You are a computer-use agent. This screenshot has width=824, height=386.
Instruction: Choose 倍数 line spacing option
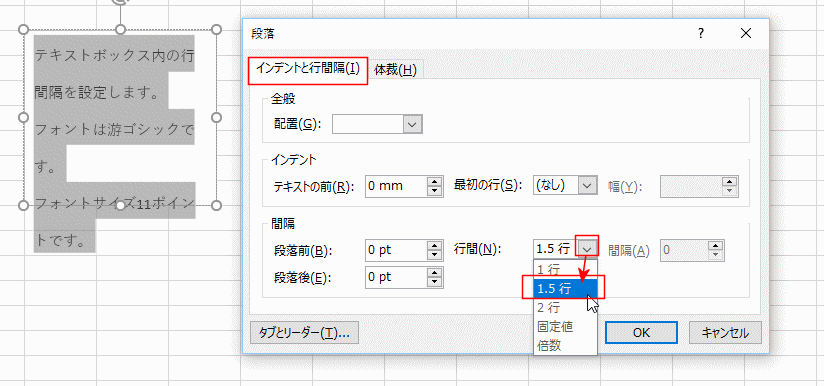click(x=565, y=345)
